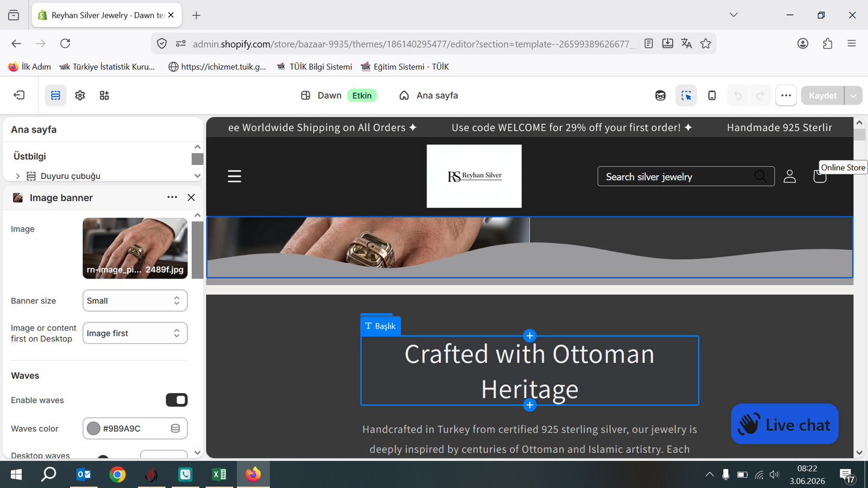Open Image or content first dropdown

click(135, 333)
